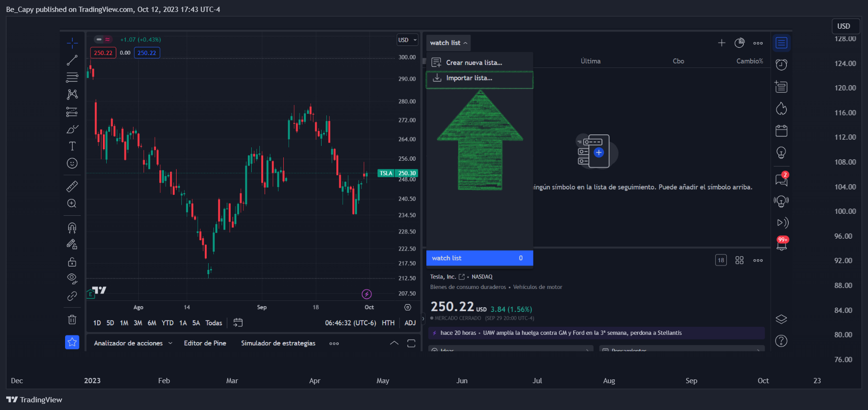Select the 1D time range
Image resolution: width=868 pixels, height=410 pixels.
click(97, 323)
